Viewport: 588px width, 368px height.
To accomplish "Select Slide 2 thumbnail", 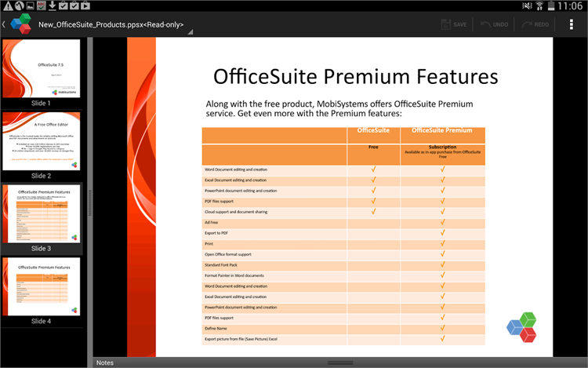I will 42,141.
